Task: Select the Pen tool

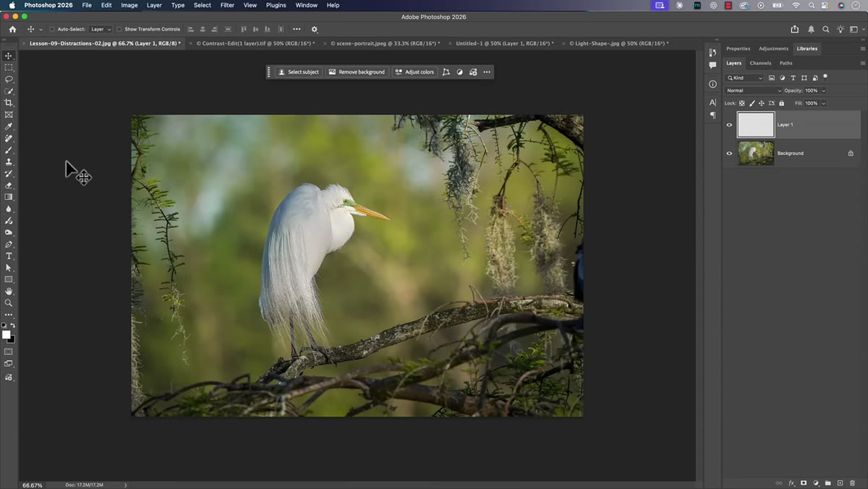Action: click(x=9, y=244)
